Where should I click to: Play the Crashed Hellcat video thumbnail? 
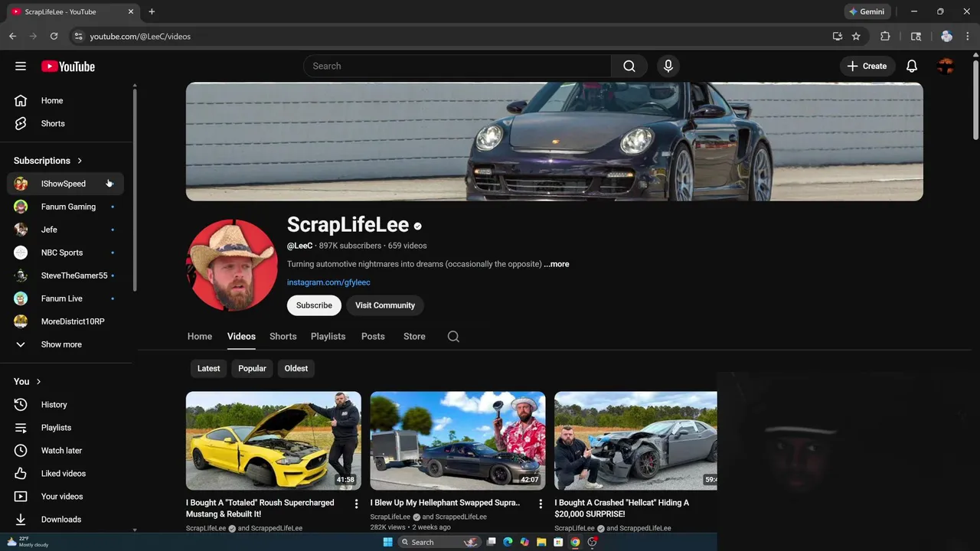[635, 441]
